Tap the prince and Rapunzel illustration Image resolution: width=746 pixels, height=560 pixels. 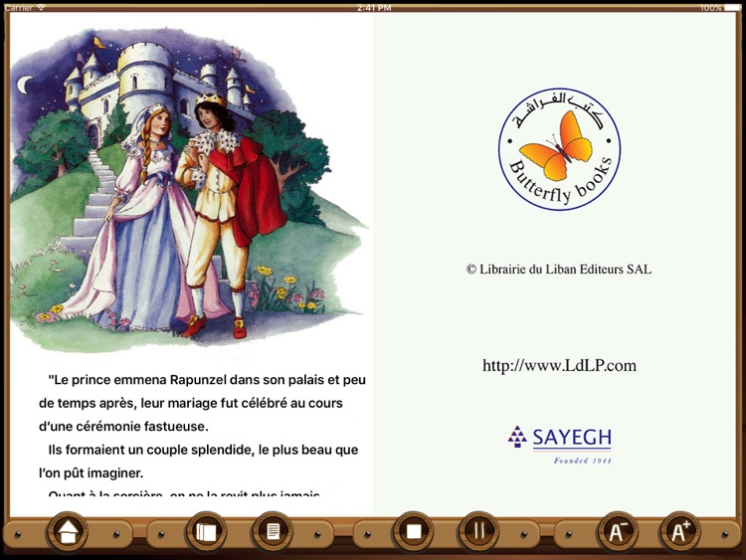(x=189, y=190)
